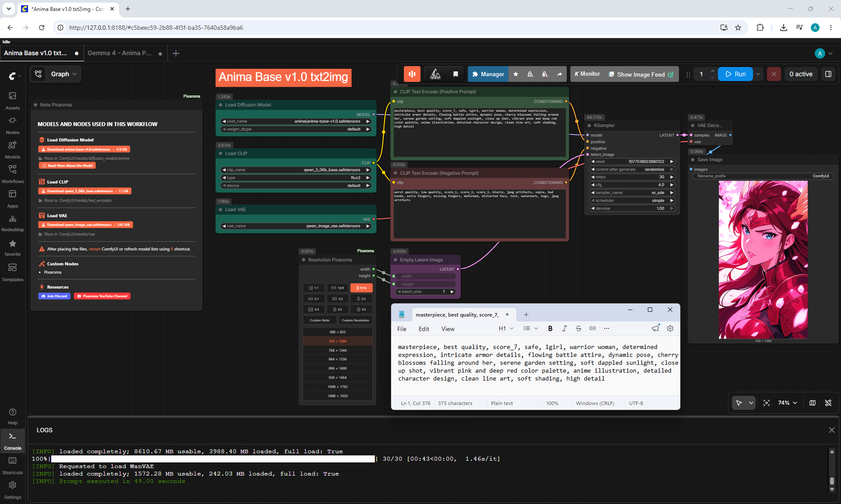The width and height of the screenshot is (841, 504).
Task: Select the 1:1 aspect ratio option
Action: pyautogui.click(x=314, y=288)
